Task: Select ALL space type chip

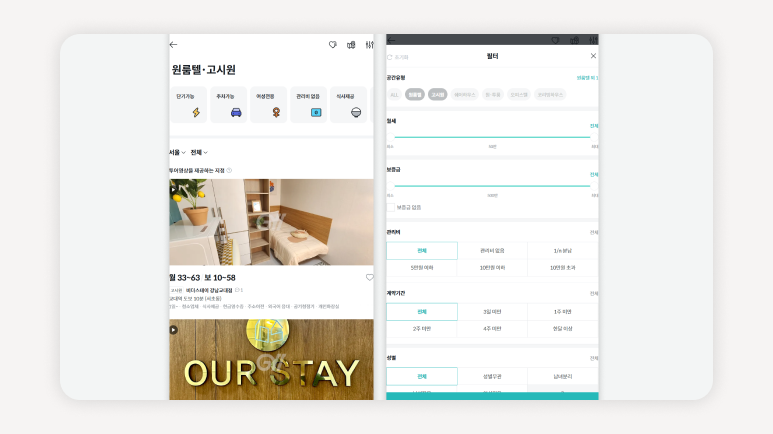Action: [394, 95]
